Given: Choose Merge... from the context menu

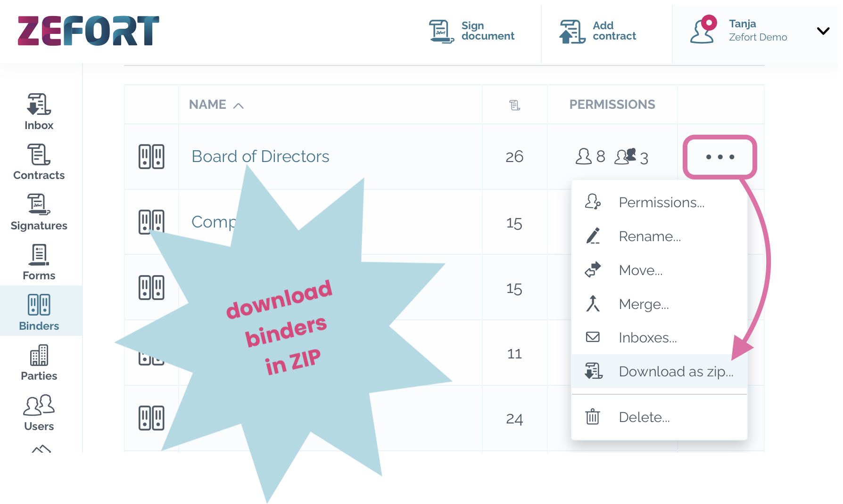Looking at the screenshot, I should [659, 304].
